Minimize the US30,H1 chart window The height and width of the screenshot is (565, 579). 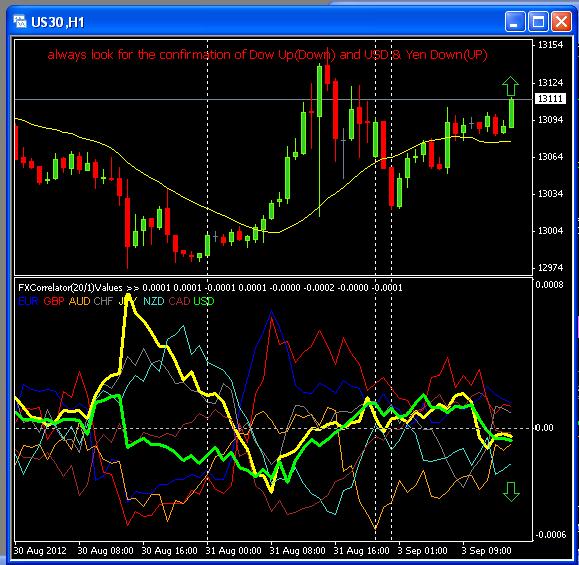pyautogui.click(x=515, y=22)
